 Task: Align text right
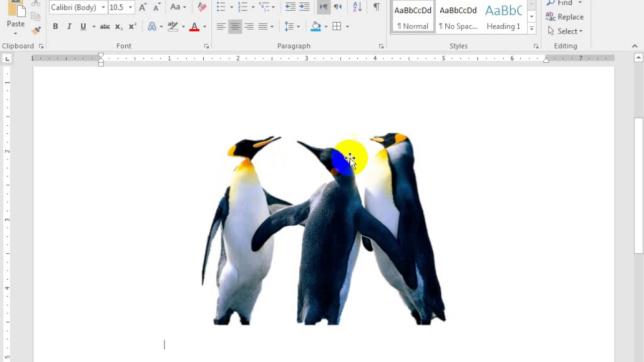249,27
